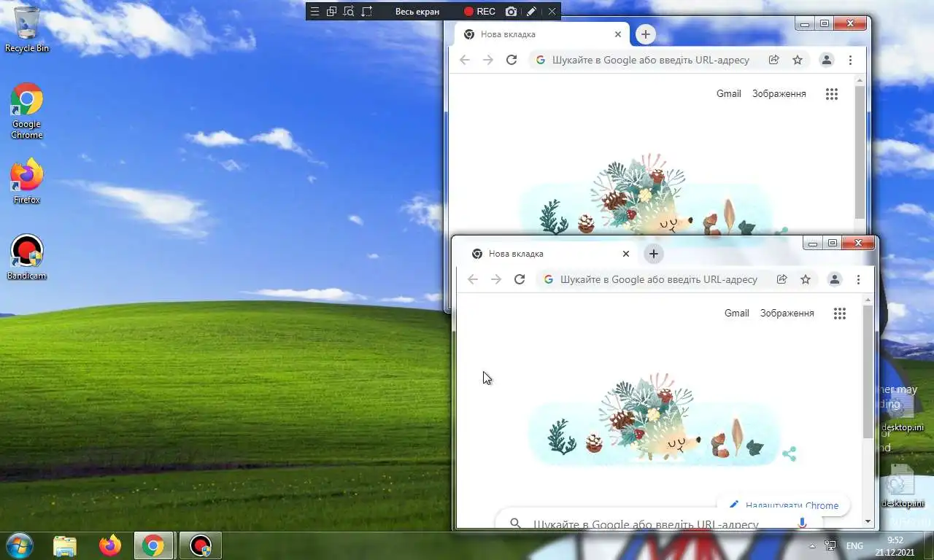Screen dimensions: 934x560
Task: Click Forward arrow in front Chrome window
Action: [x=496, y=279]
